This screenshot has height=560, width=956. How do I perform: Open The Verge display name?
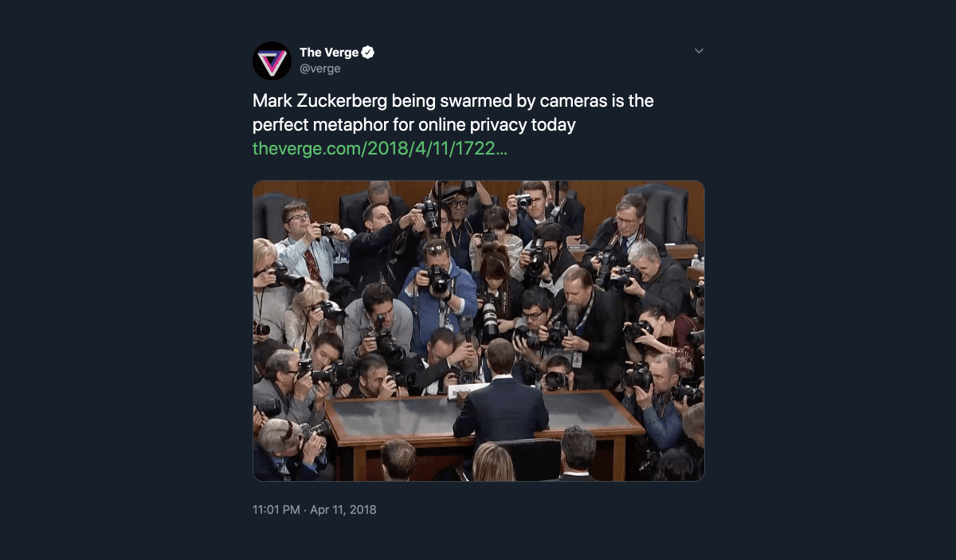[x=329, y=53]
